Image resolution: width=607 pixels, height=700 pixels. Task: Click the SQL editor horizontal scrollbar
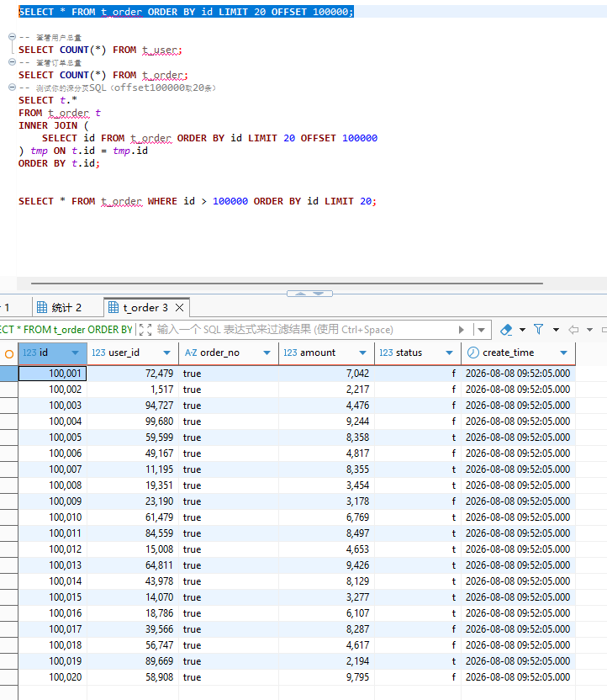click(x=287, y=283)
